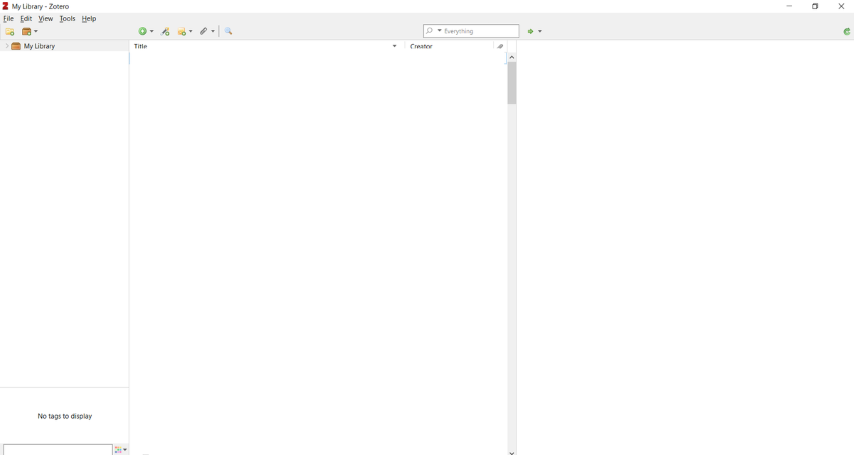Open search mode dropdown in search box

433,32
